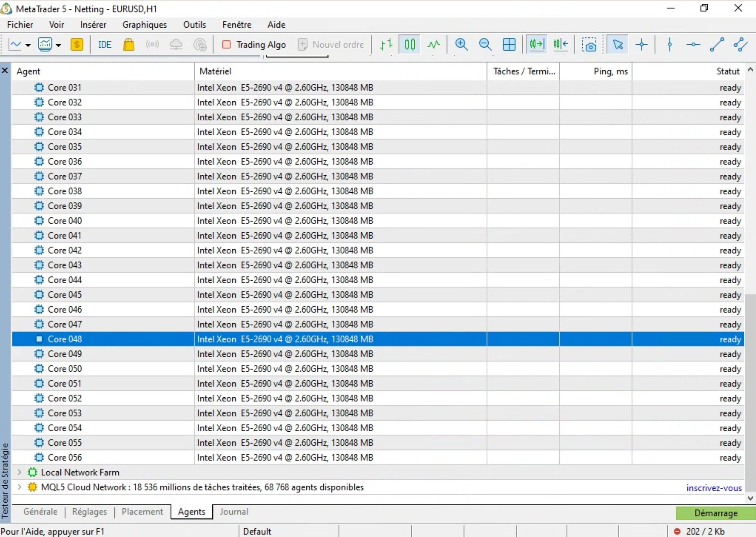Sort by Ping, ms column header

click(596, 71)
